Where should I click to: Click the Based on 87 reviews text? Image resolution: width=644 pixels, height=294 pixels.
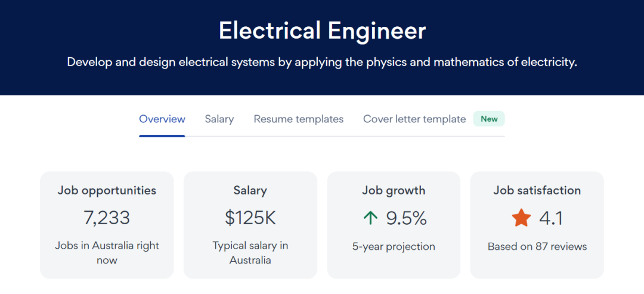[x=537, y=246]
